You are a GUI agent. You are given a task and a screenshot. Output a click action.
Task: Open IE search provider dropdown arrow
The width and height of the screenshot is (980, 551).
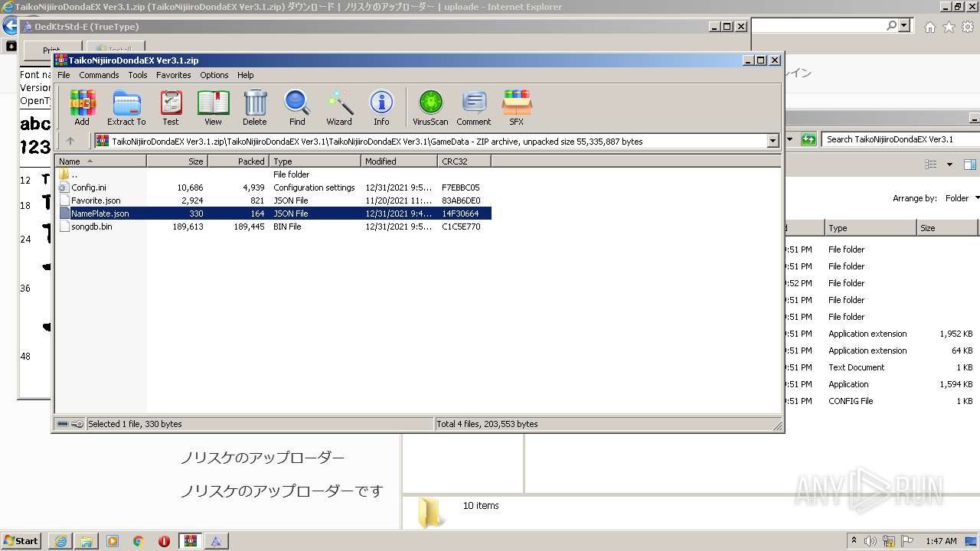click(904, 26)
